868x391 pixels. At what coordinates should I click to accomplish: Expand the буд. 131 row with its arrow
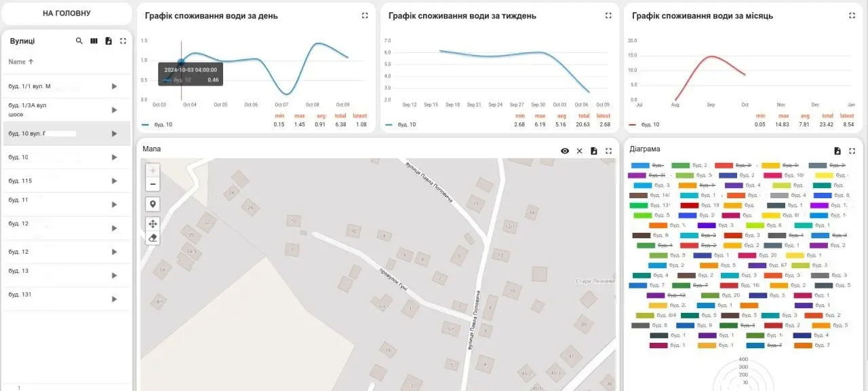pyautogui.click(x=114, y=299)
